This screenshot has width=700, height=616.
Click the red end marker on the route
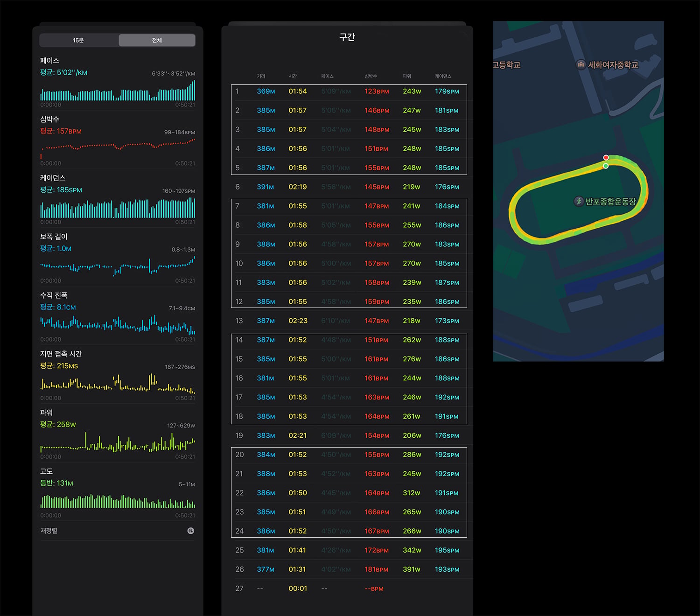606,158
